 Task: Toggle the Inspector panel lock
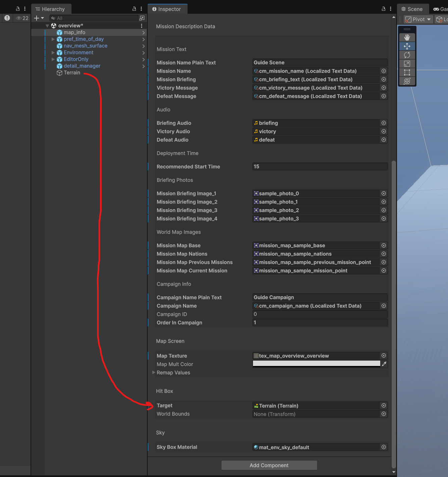click(x=384, y=9)
